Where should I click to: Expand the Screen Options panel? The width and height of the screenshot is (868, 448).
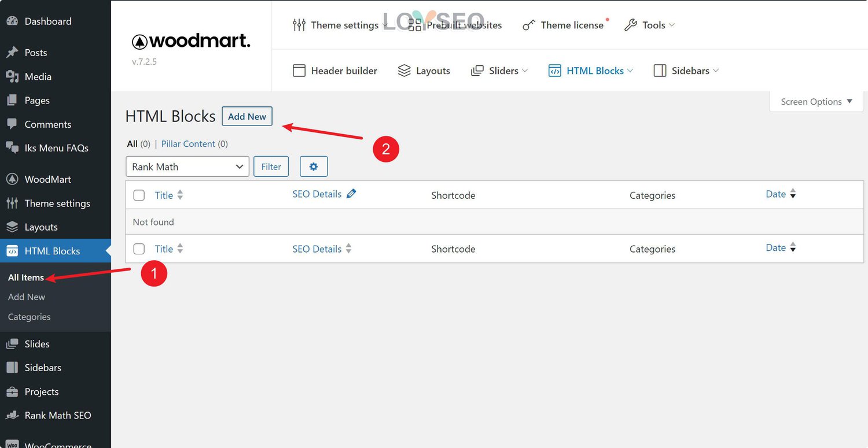816,102
